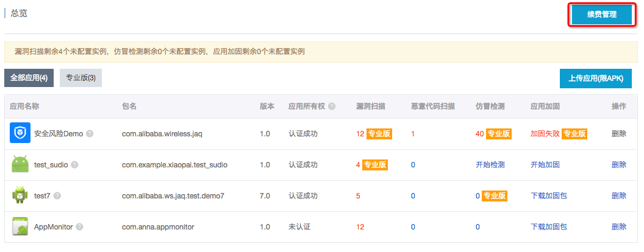Switch to the 专业版(3) tab

[80, 78]
